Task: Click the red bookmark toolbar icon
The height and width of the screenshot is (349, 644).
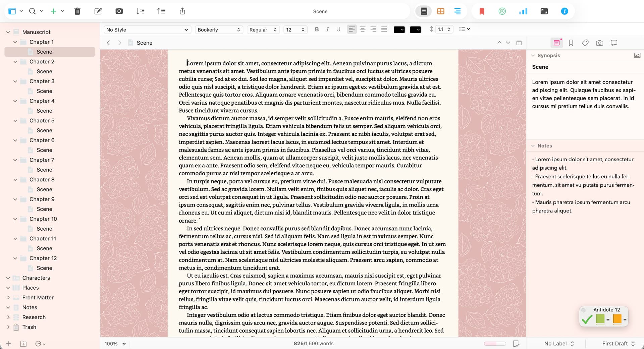Action: coord(482,11)
